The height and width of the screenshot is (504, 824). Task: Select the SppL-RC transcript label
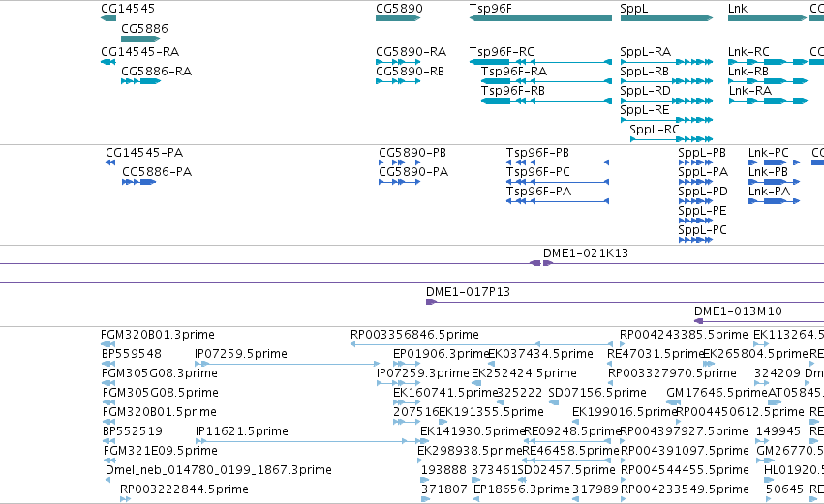pyautogui.click(x=655, y=130)
